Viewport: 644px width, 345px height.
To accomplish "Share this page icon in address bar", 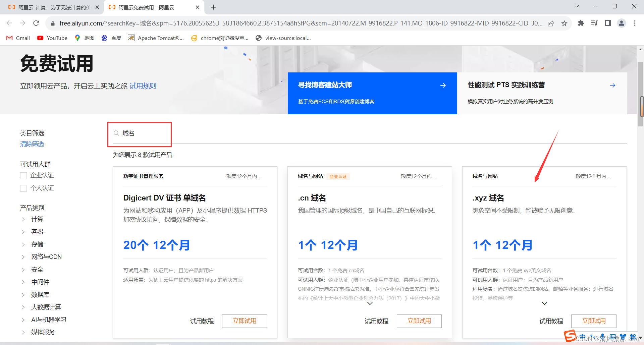I will point(551,23).
